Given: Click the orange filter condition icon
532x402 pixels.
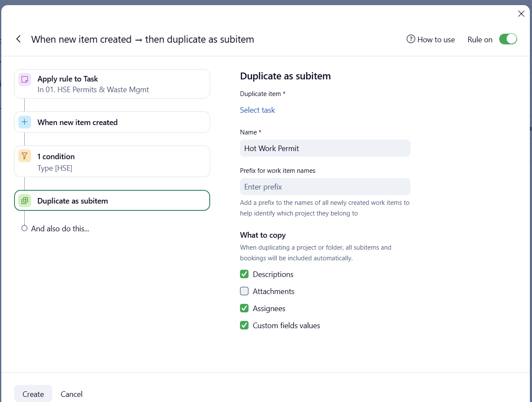Looking at the screenshot, I should 25,156.
